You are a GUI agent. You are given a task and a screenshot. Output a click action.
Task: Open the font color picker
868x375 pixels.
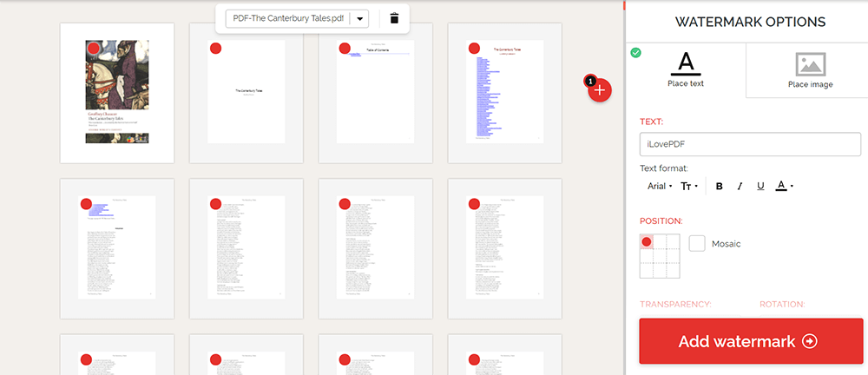784,186
